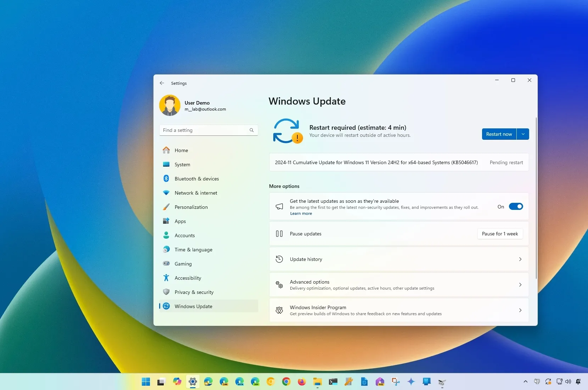588x390 pixels.
Task: Open Time & language settings
Action: pyautogui.click(x=209, y=250)
